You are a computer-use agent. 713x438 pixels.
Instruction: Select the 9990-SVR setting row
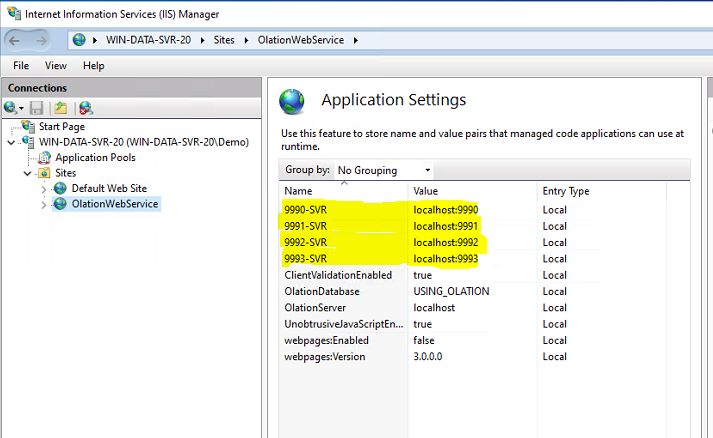(x=473, y=210)
